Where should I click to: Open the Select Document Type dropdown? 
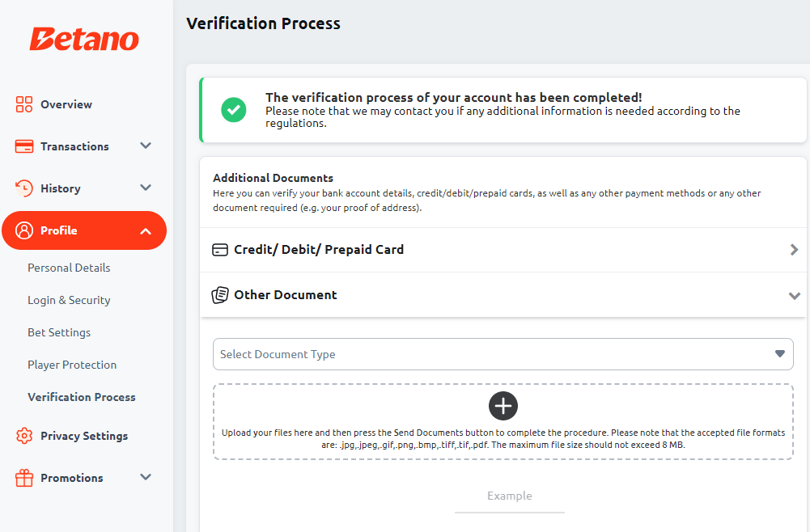point(503,354)
